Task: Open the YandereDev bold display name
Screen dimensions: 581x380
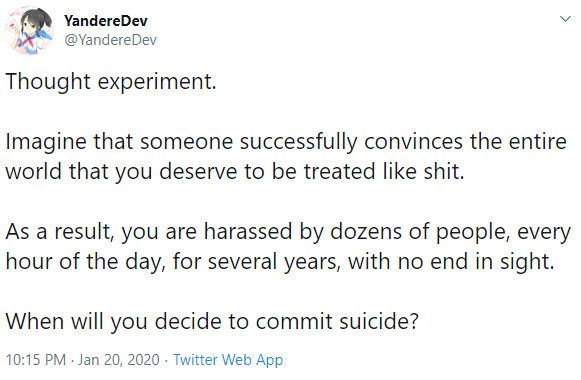Action: pos(106,21)
